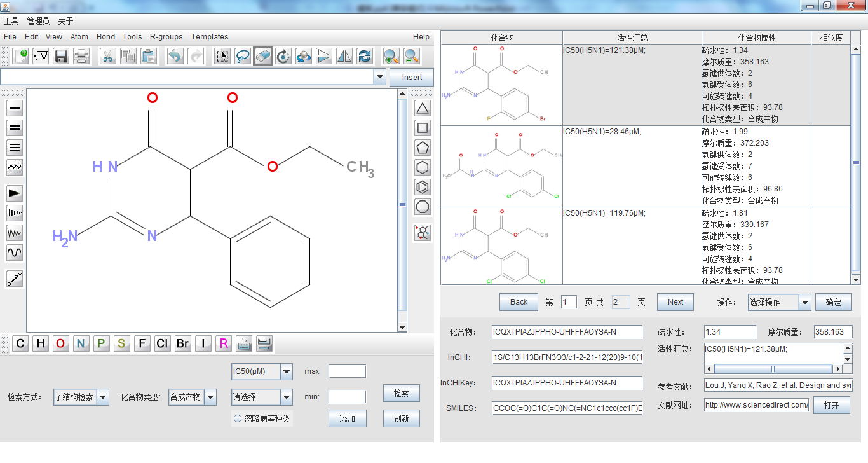Click the 刷新 refresh button

[402, 418]
